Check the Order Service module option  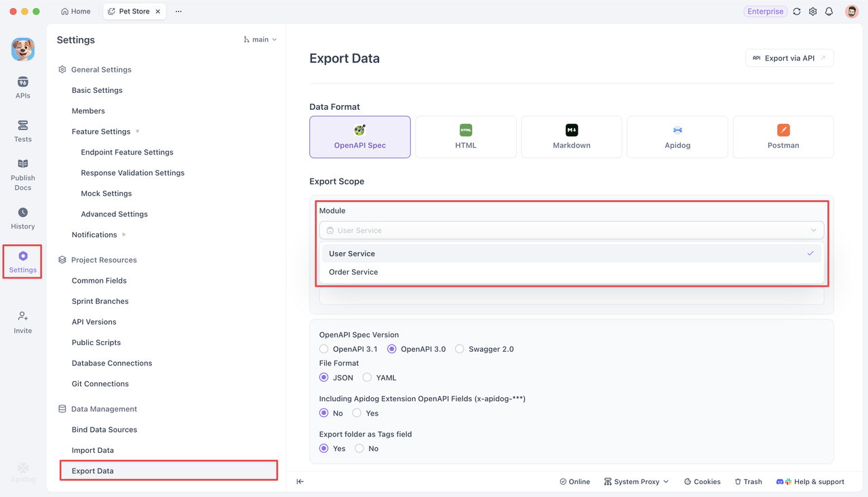coord(353,271)
